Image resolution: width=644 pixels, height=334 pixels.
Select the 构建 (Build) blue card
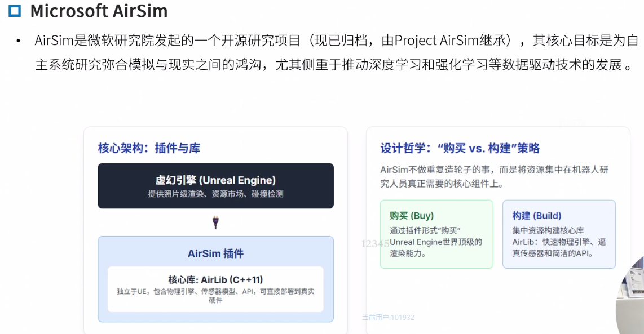point(558,234)
